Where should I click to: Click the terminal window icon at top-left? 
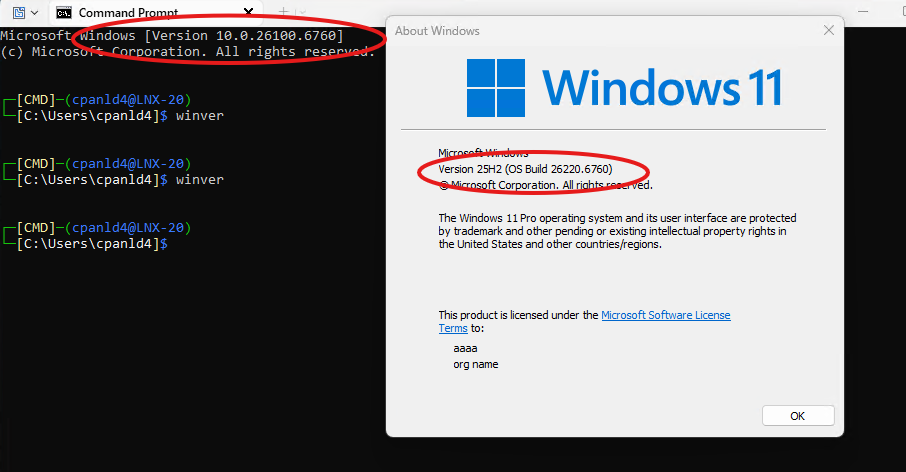click(x=17, y=13)
